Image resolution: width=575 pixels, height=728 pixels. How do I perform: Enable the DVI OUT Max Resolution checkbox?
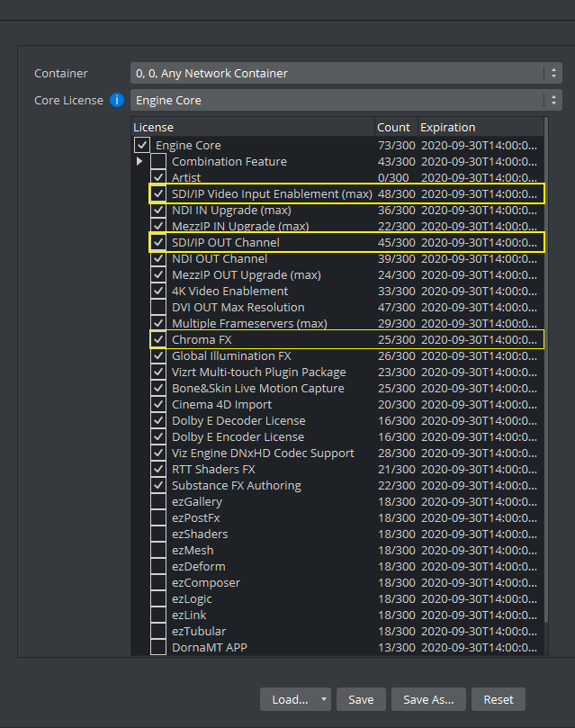(158, 308)
